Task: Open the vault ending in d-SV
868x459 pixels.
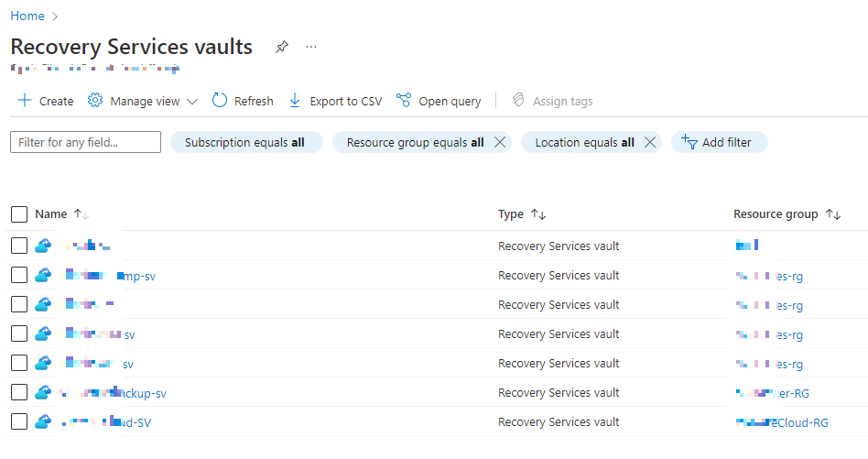Action: pos(105,422)
